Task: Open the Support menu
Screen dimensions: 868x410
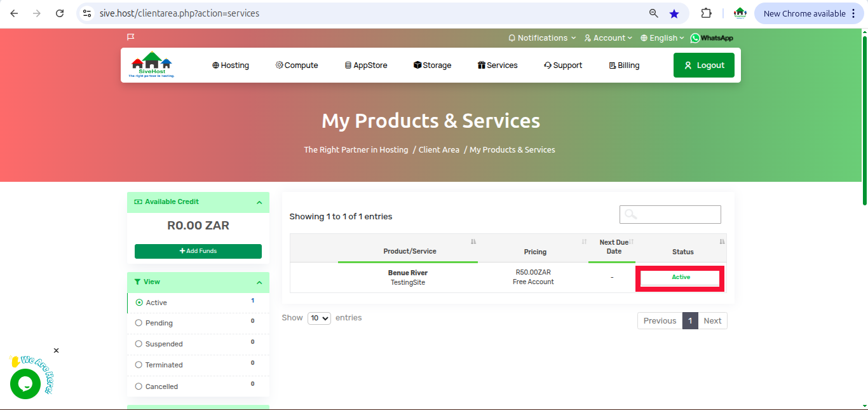Action: click(563, 65)
